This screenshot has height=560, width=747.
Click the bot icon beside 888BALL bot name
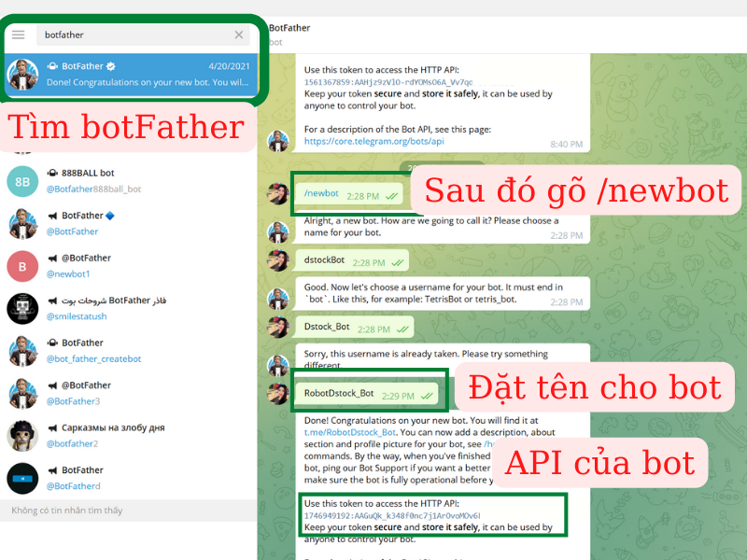click(52, 173)
